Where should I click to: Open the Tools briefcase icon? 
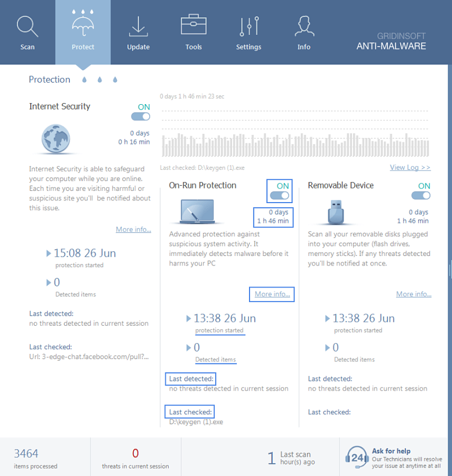(x=193, y=24)
